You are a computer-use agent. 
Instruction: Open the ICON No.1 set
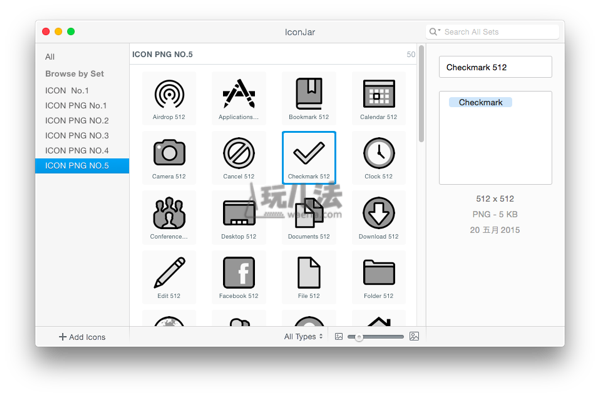coord(67,91)
